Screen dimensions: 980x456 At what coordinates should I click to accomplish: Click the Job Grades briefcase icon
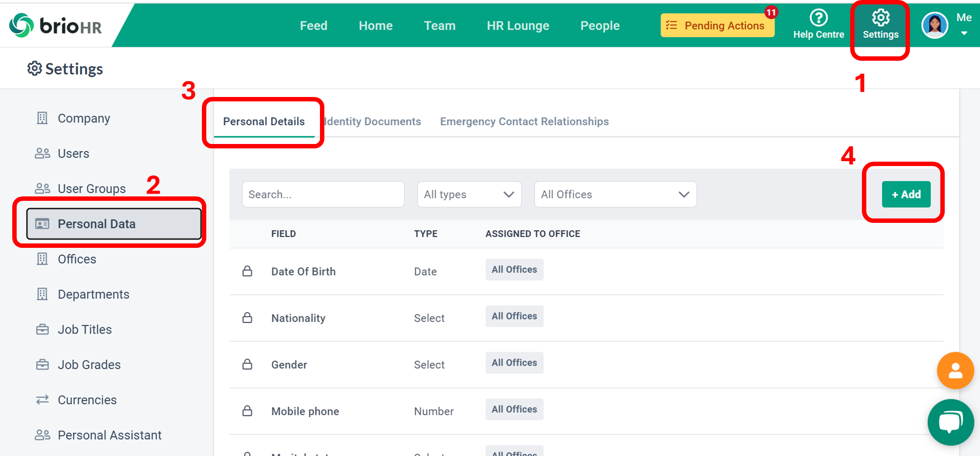click(x=43, y=365)
